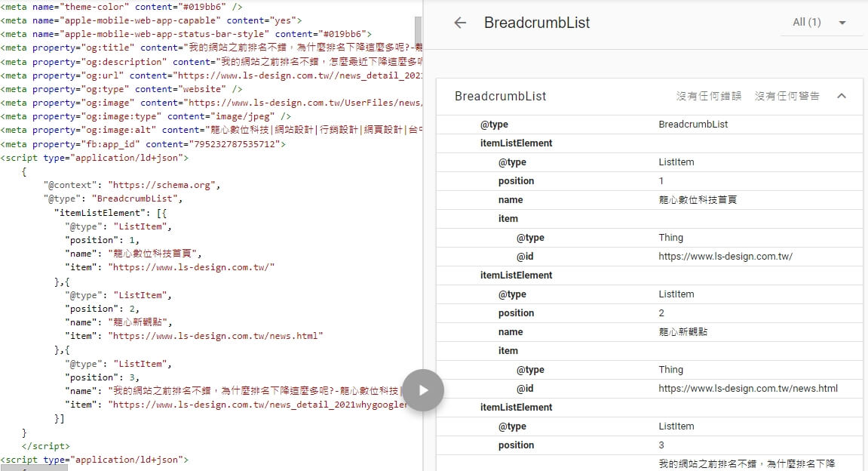Open the All (1) filter dropdown
The height and width of the screenshot is (471, 868).
[821, 23]
